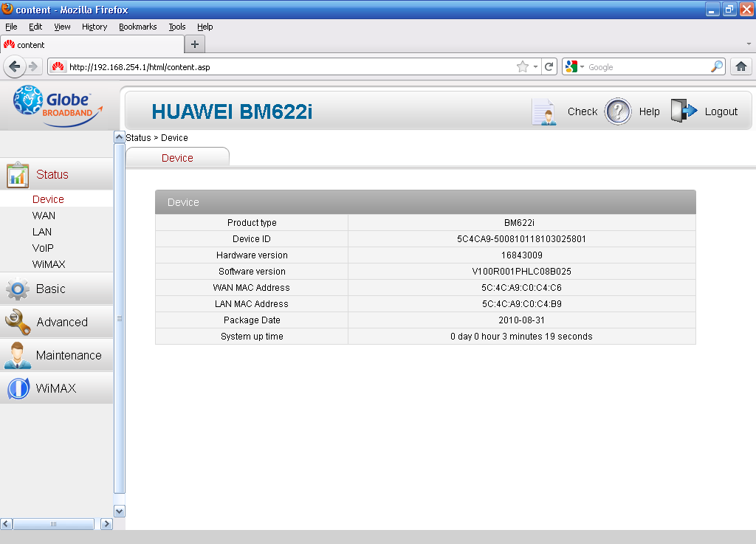Click the WiMAX blue circle icon
The image size is (756, 544).
click(18, 388)
